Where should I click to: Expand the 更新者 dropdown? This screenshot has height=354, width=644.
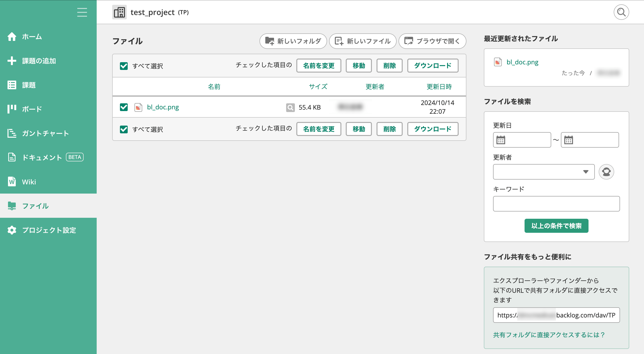pos(543,172)
